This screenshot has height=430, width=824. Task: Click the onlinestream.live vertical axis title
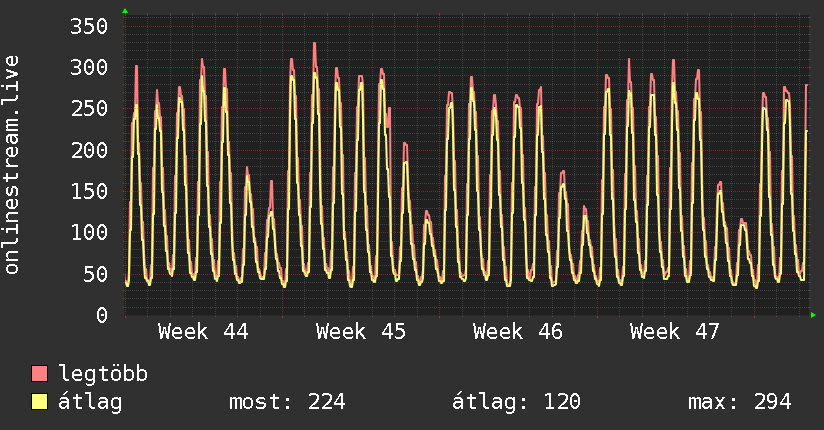point(12,165)
